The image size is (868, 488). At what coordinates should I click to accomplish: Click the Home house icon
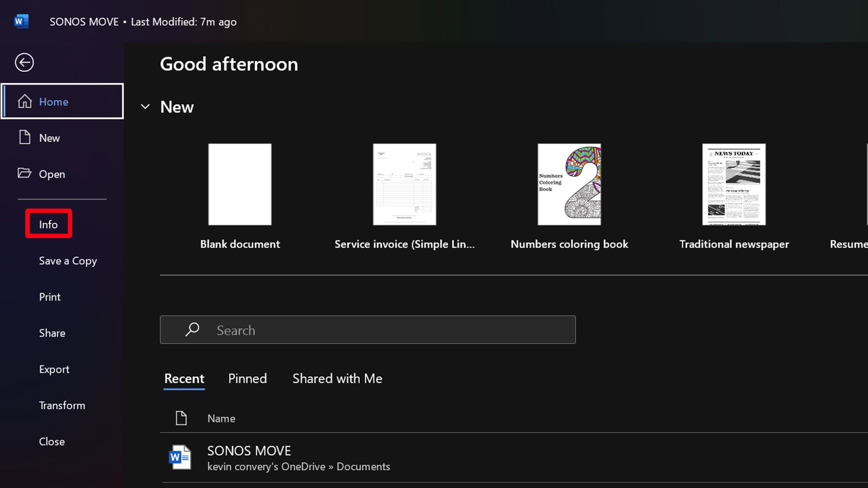[24, 101]
